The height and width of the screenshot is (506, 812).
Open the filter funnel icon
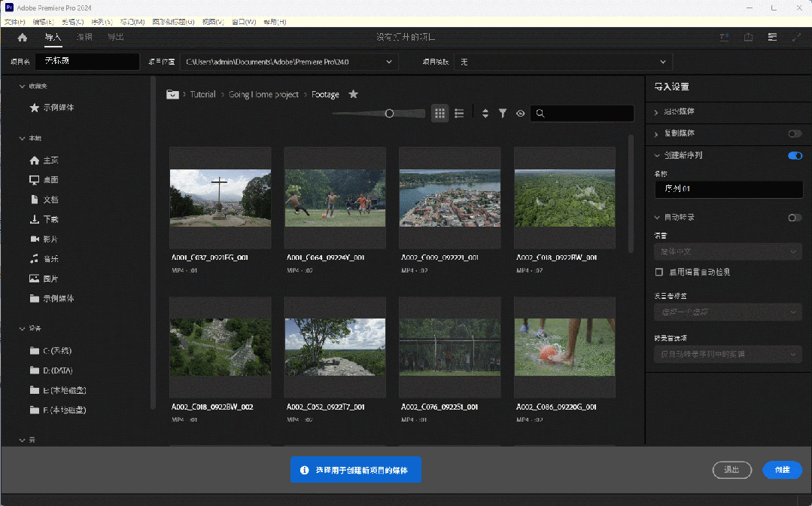(x=503, y=114)
